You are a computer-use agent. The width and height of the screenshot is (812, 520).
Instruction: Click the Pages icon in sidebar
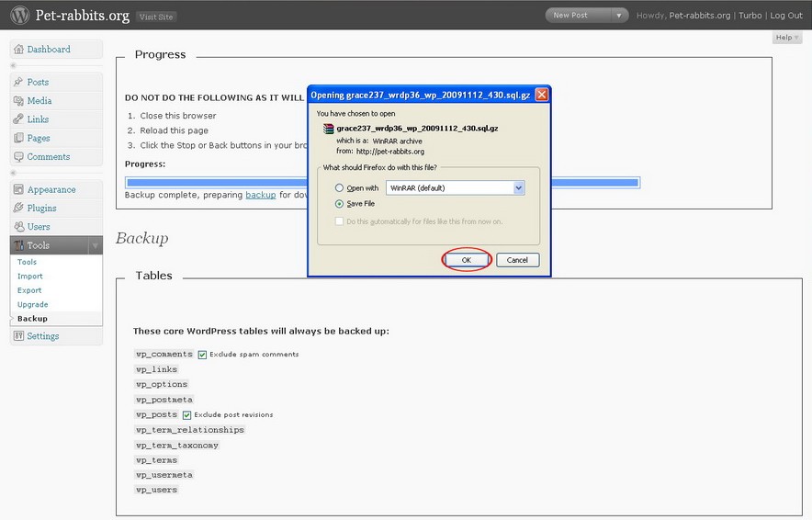click(18, 138)
